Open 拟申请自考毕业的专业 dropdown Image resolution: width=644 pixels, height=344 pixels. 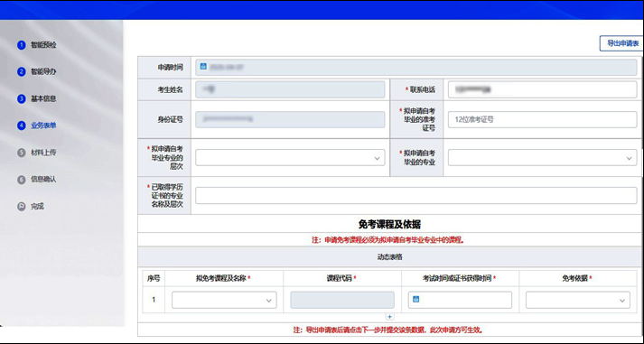542,158
